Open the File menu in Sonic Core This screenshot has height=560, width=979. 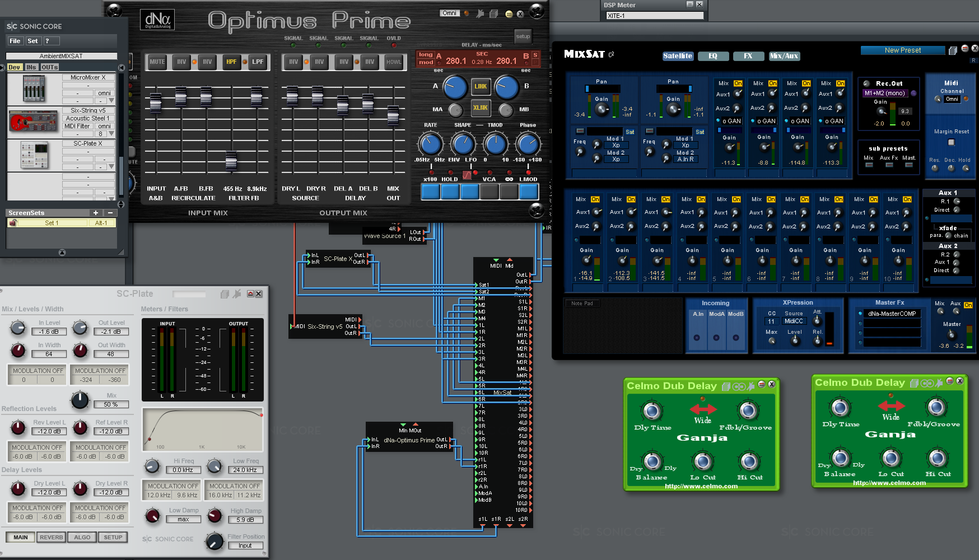[15, 41]
